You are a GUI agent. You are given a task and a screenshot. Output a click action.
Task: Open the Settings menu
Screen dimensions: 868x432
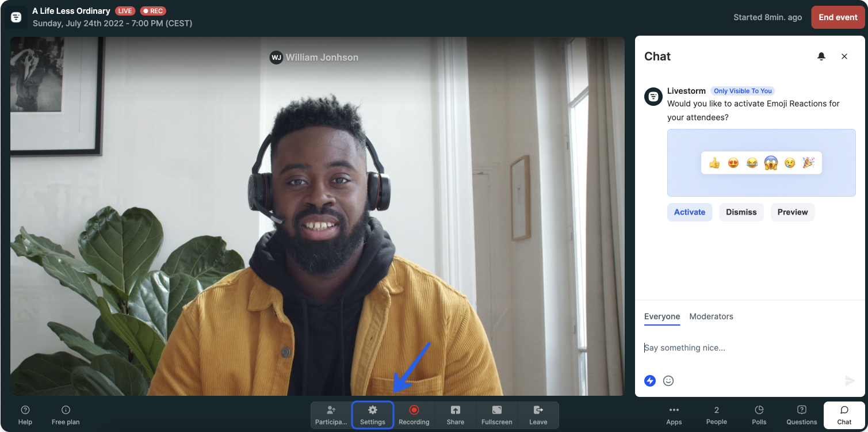(x=372, y=415)
